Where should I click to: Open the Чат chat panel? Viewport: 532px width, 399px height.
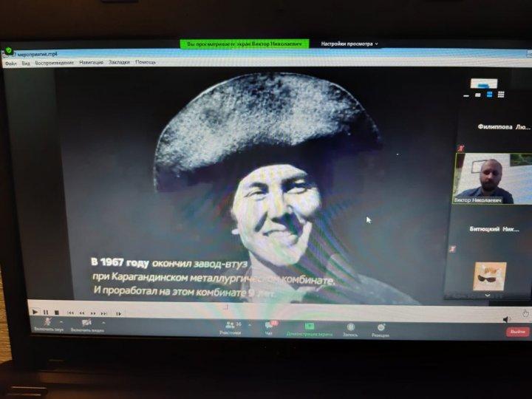[270, 327]
